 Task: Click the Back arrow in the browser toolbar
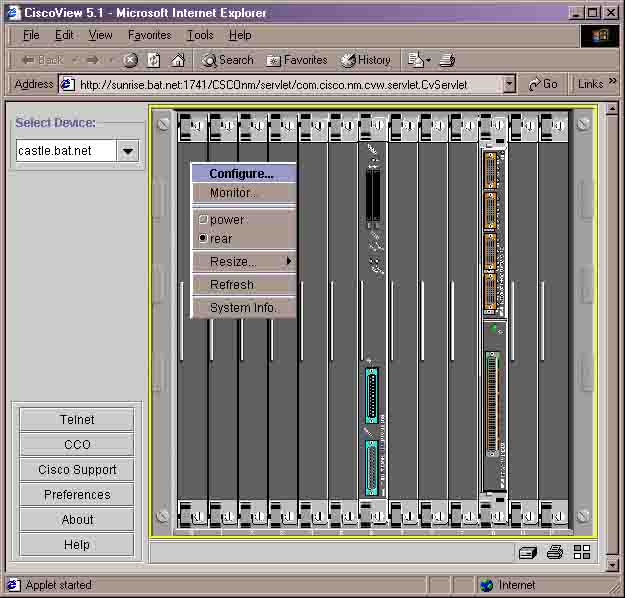(42, 60)
